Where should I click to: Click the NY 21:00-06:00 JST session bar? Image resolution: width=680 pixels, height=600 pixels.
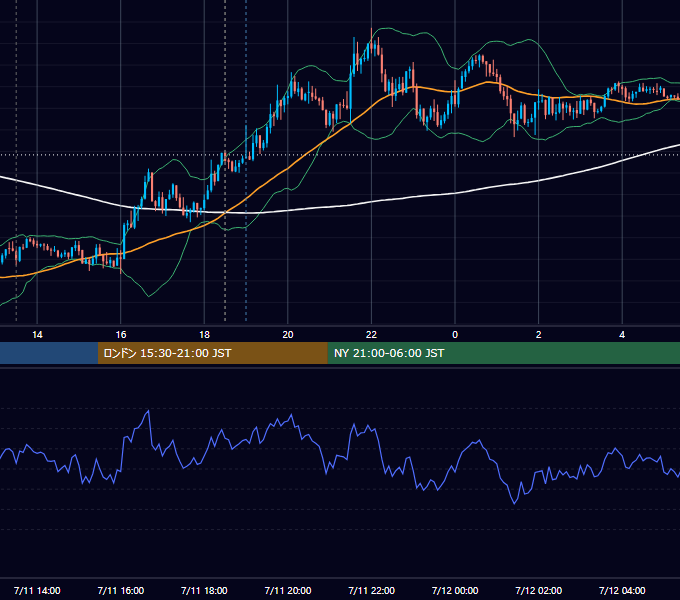[503, 353]
